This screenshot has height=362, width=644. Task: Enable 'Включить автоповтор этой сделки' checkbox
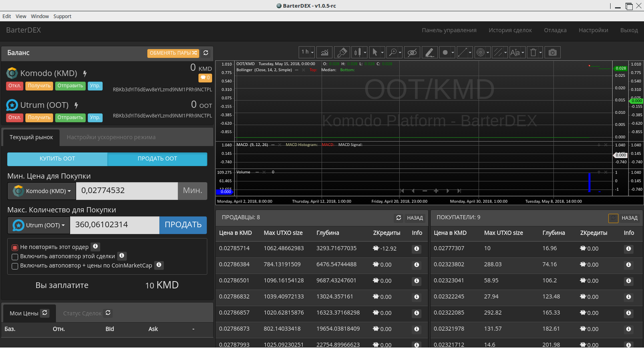click(x=15, y=256)
